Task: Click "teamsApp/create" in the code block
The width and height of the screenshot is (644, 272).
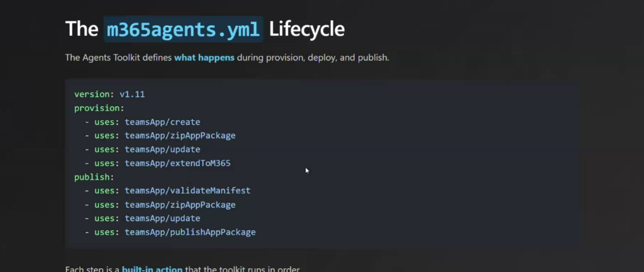Action: pos(163,122)
